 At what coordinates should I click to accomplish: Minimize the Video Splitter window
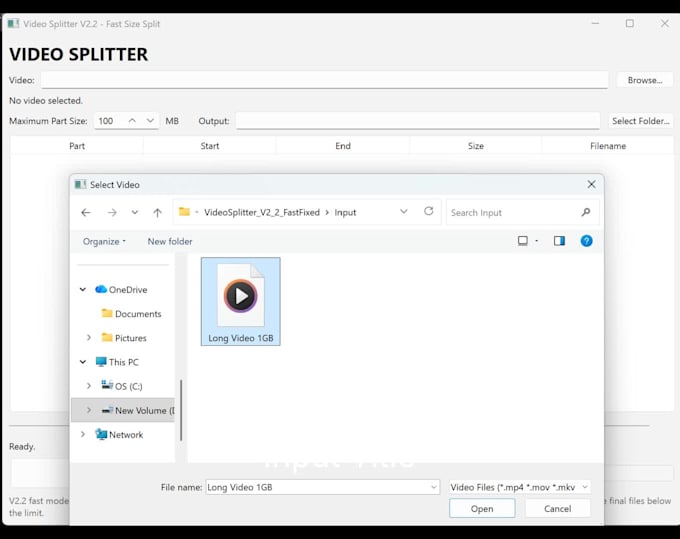(595, 23)
